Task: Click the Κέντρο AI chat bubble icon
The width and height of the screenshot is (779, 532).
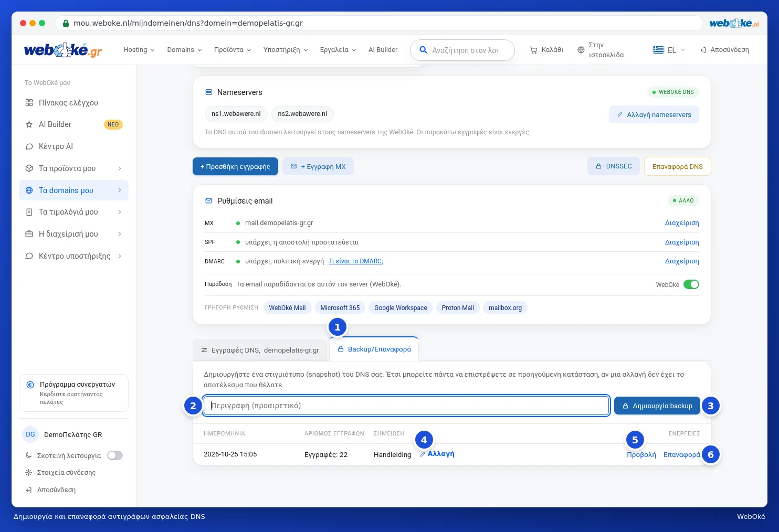Action: point(29,146)
